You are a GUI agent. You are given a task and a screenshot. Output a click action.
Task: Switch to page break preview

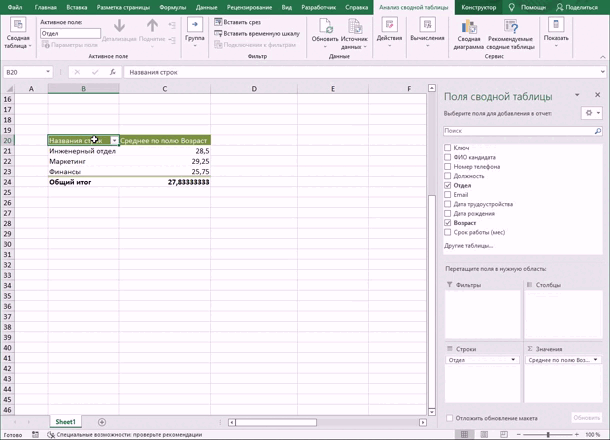(x=503, y=434)
